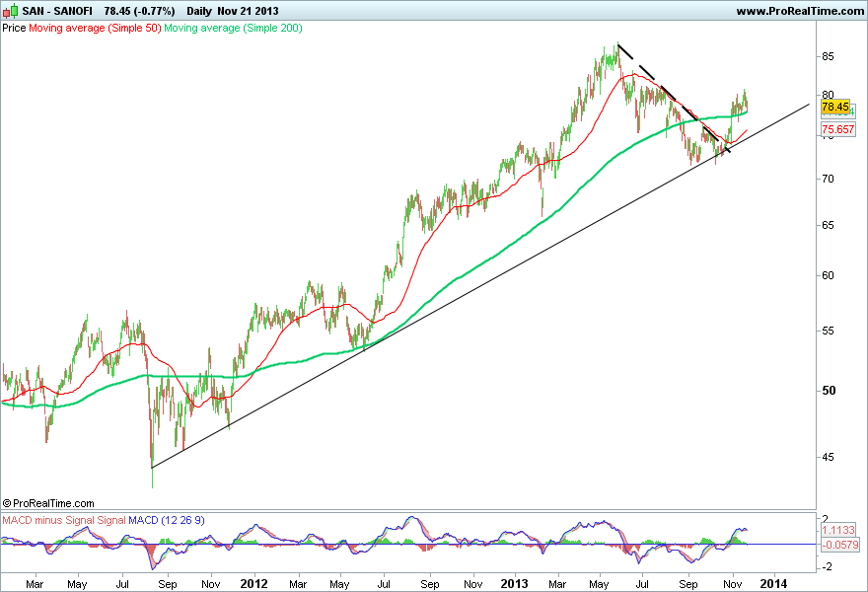
Task: Select the Price legend label
Action: pyautogui.click(x=14, y=28)
